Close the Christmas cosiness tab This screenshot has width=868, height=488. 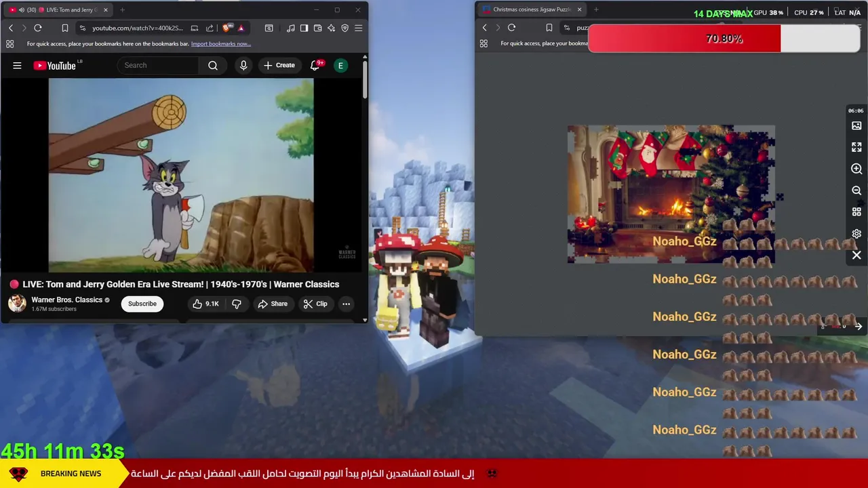tap(579, 9)
